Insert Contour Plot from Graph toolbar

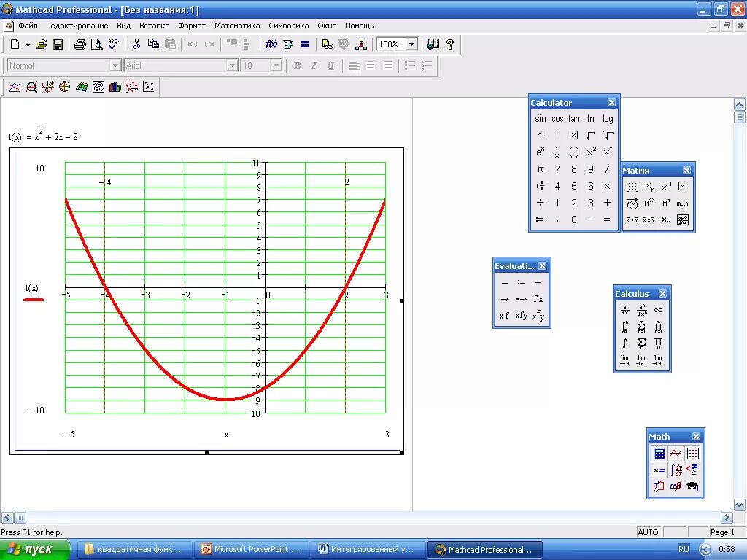(98, 87)
